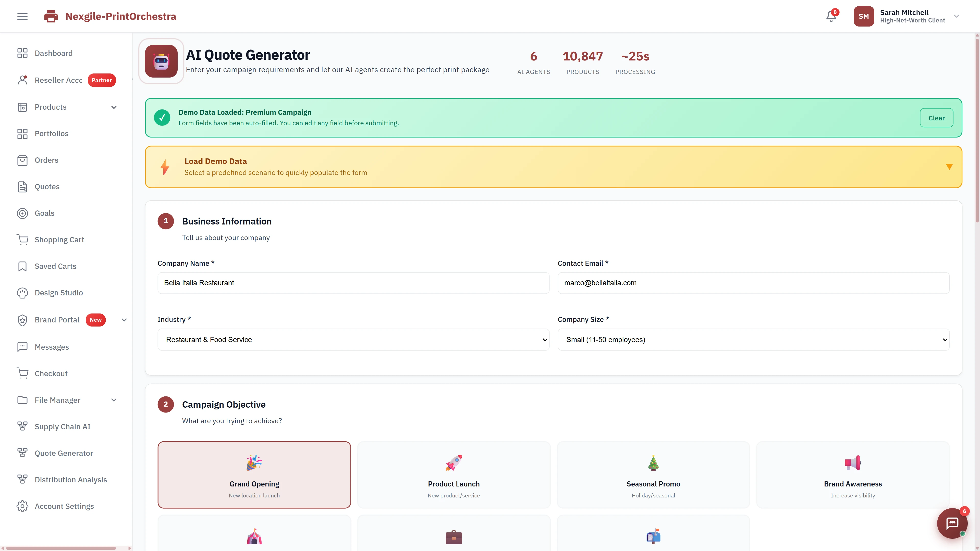This screenshot has width=980, height=551.
Task: Select the Grand Opening campaign objective
Action: click(x=254, y=474)
